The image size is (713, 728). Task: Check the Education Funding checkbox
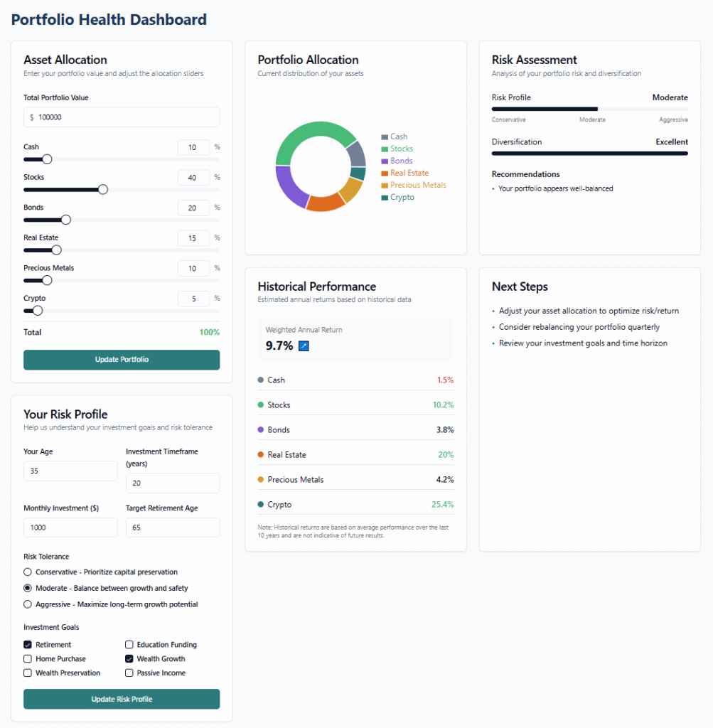coord(129,645)
